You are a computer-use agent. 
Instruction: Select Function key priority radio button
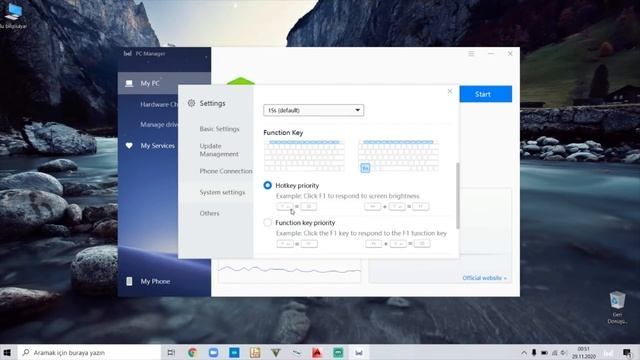[267, 222]
